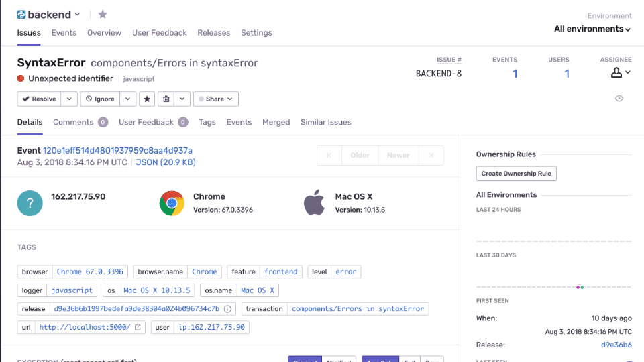Screen dimensions: 644x362
Task: Bookmark issue with the star button
Action: point(147,99)
